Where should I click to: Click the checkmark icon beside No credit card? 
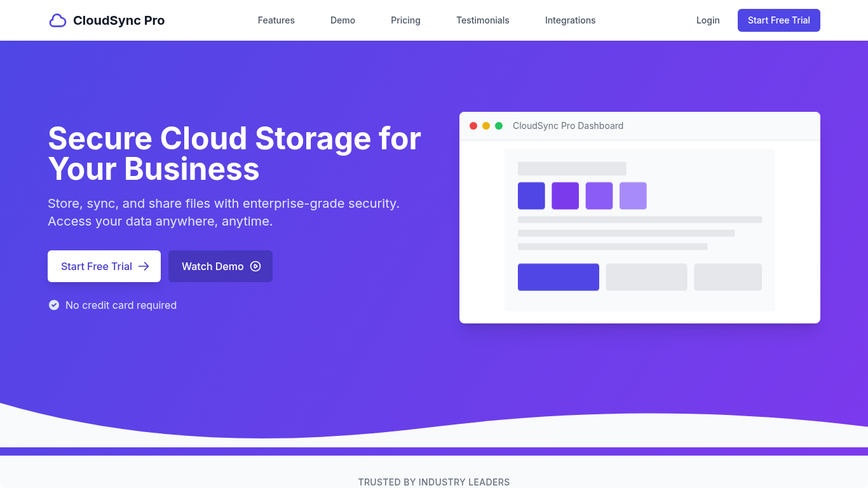point(54,305)
